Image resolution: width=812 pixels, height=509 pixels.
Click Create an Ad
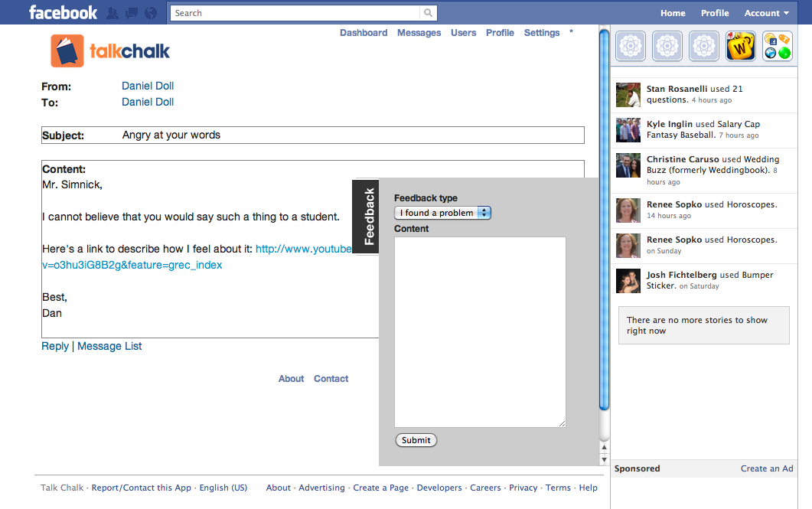tap(767, 468)
